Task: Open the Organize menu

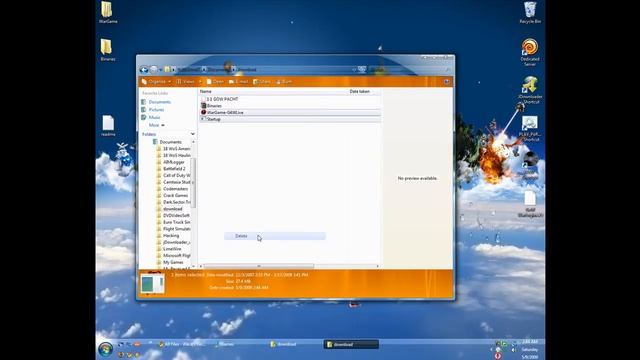Action: pos(156,82)
